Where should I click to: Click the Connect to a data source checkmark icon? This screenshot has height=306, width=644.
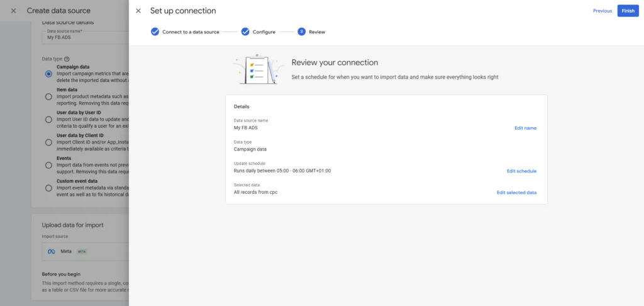tap(155, 31)
